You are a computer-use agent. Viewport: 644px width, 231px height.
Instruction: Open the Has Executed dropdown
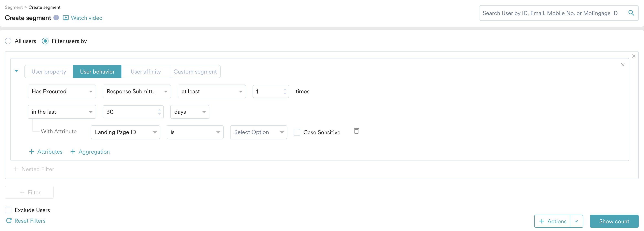tap(62, 91)
